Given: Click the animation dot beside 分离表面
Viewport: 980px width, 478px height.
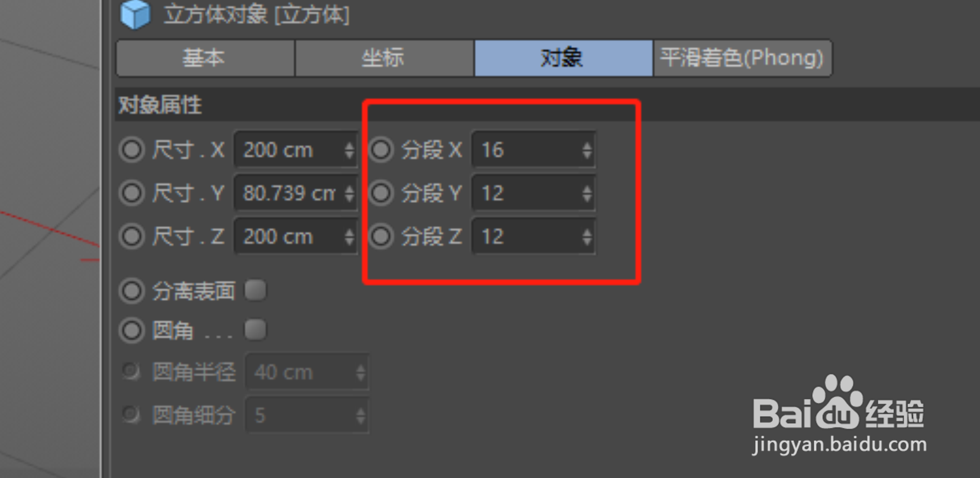Looking at the screenshot, I should pos(132,291).
